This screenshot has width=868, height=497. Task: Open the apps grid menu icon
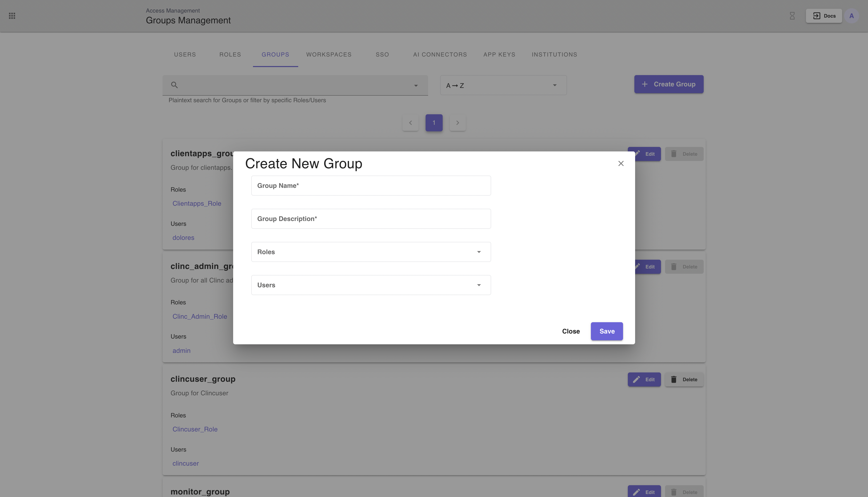12,16
